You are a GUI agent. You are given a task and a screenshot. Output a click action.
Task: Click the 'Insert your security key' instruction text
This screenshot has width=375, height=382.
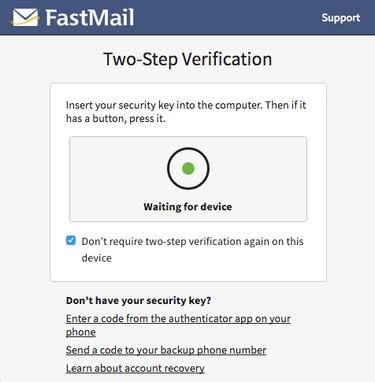186,112
